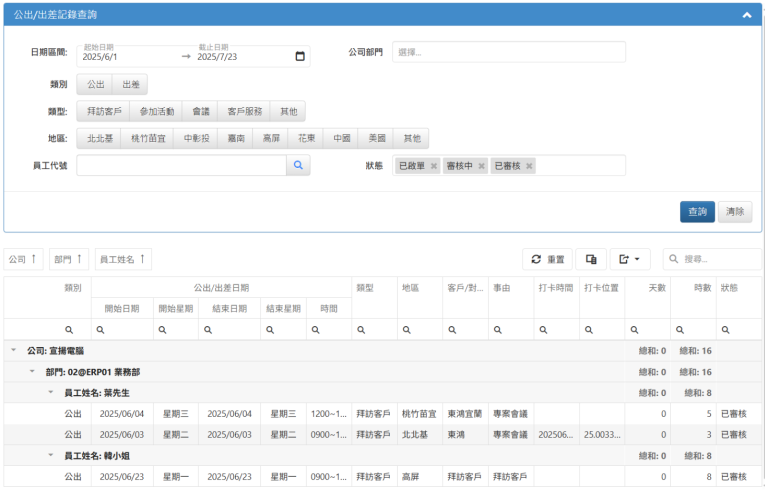Click the 清除 clear button
The height and width of the screenshot is (491, 768).
(x=735, y=212)
